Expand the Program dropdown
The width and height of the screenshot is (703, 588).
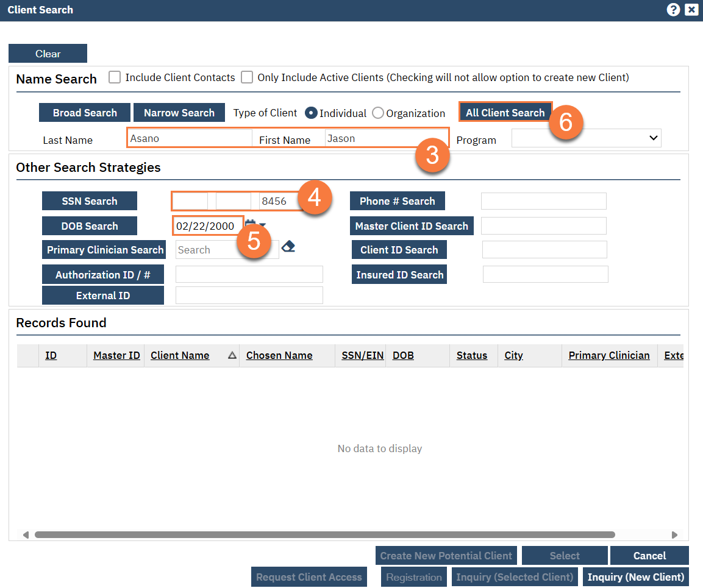click(586, 138)
